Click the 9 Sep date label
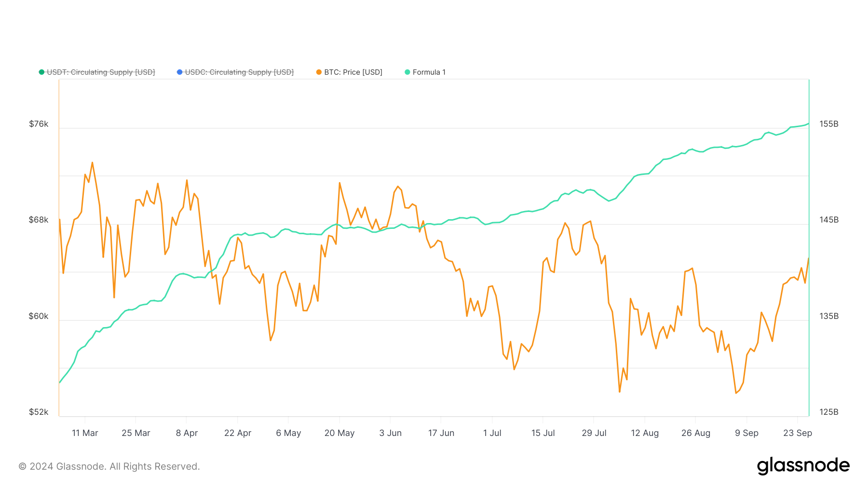The height and width of the screenshot is (488, 868). 746,433
